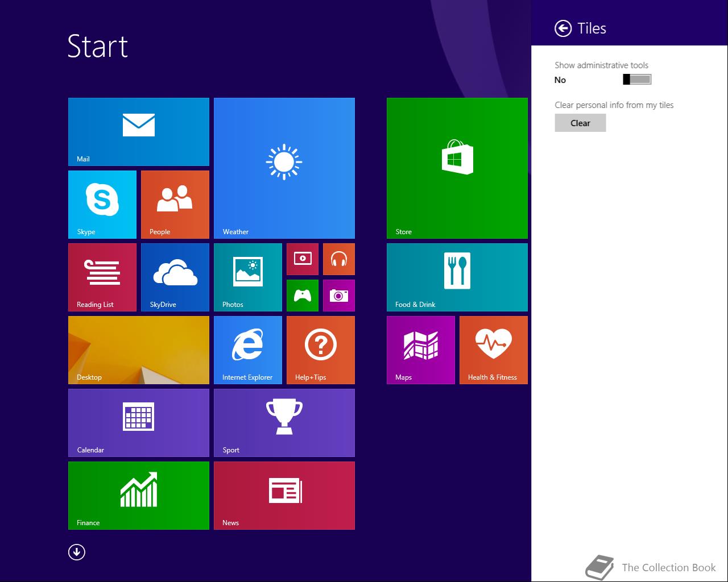Screen dimensions: 728x582
Task: Open the Skype tile
Action: click(102, 205)
